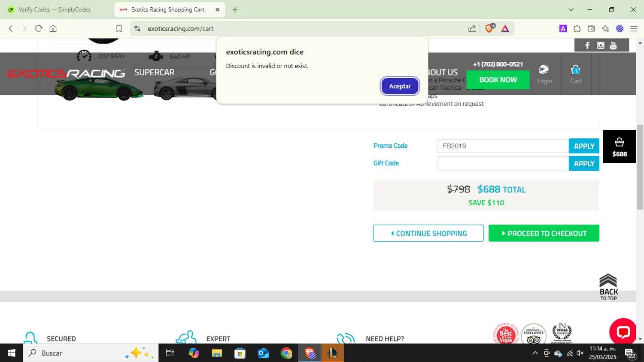Open League of Legends taskbar icon
Screen dimensions: 644x362
(x=333, y=353)
